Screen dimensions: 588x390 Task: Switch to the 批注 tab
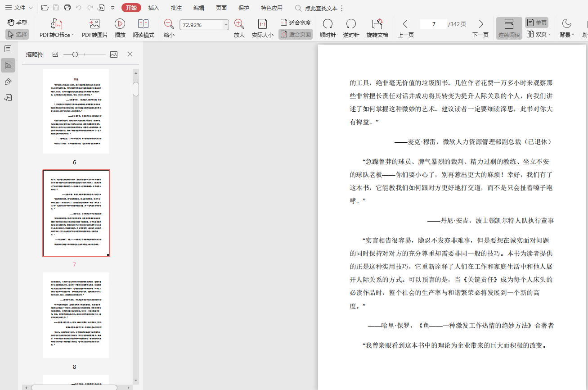[176, 8]
